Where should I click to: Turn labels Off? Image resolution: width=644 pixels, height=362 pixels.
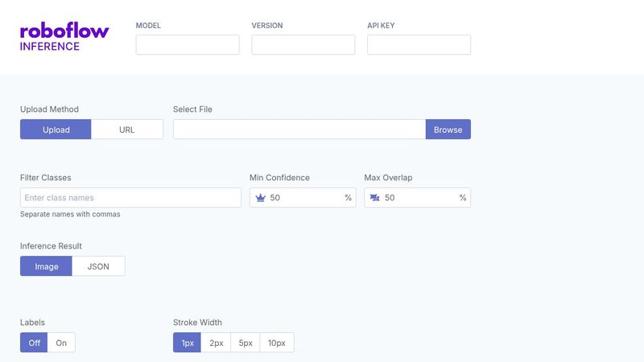(34, 343)
